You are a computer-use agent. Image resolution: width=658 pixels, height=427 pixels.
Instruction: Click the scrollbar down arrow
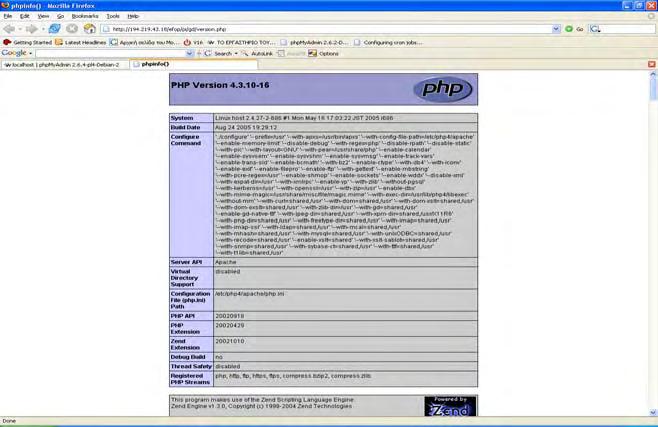(653, 412)
